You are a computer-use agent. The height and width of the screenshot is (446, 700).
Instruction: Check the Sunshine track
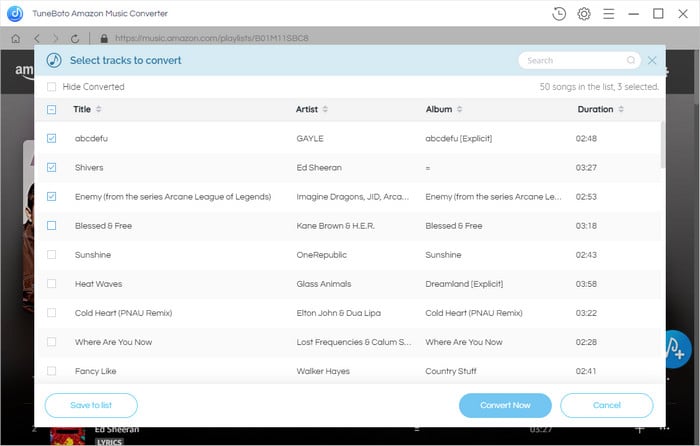(51, 254)
